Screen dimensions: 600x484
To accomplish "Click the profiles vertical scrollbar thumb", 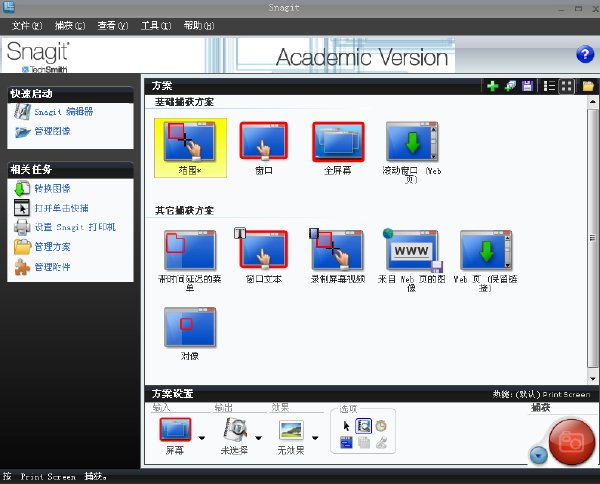I will pyautogui.click(x=593, y=237).
